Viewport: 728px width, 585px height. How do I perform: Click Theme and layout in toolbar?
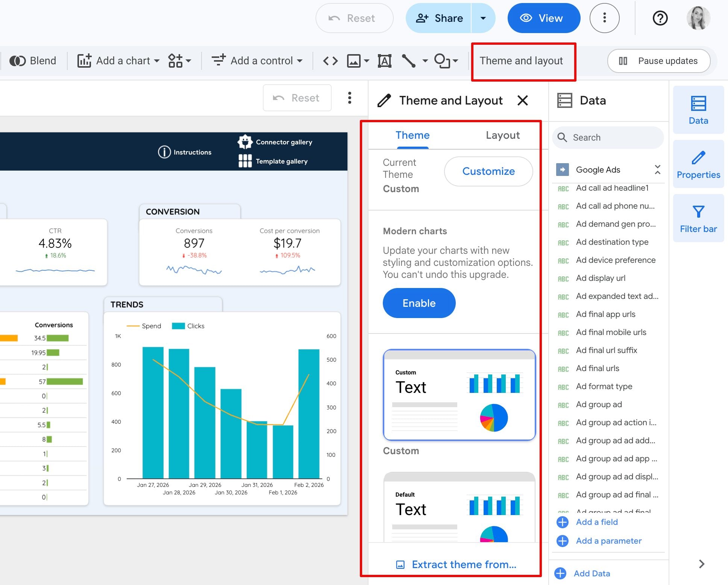coord(521,61)
